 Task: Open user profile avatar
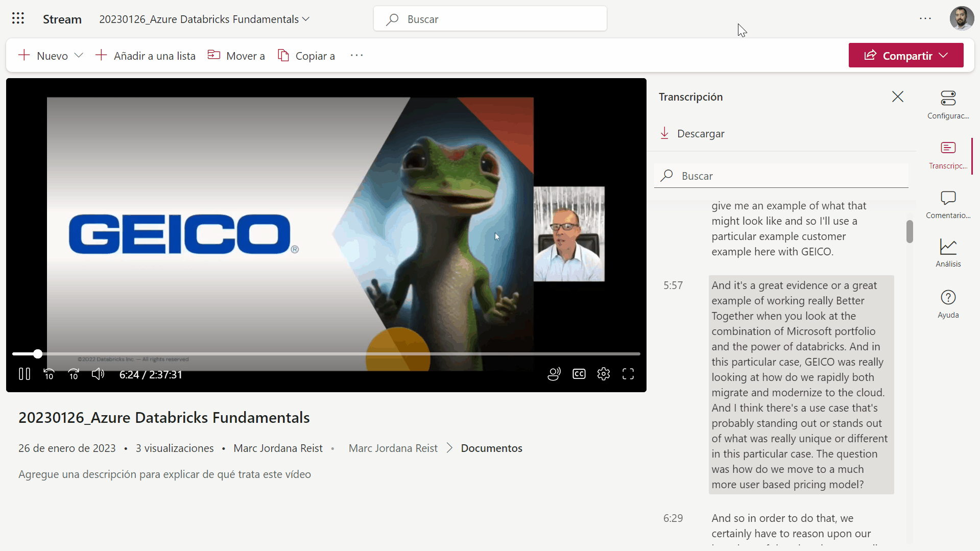pos(962,19)
